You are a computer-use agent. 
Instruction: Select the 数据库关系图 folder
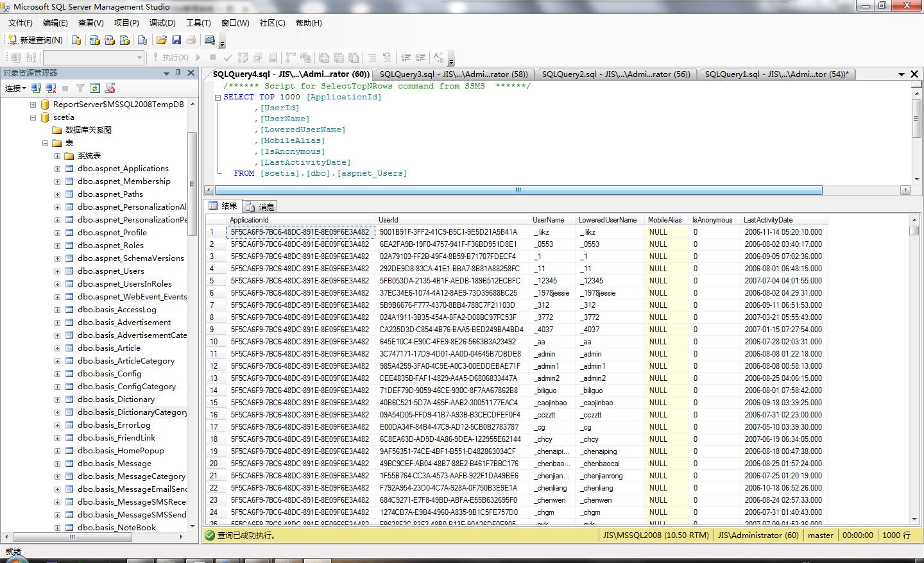tap(88, 130)
